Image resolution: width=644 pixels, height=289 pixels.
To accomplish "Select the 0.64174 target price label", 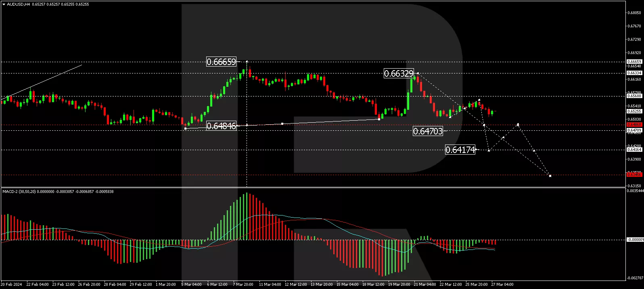I will (x=460, y=150).
